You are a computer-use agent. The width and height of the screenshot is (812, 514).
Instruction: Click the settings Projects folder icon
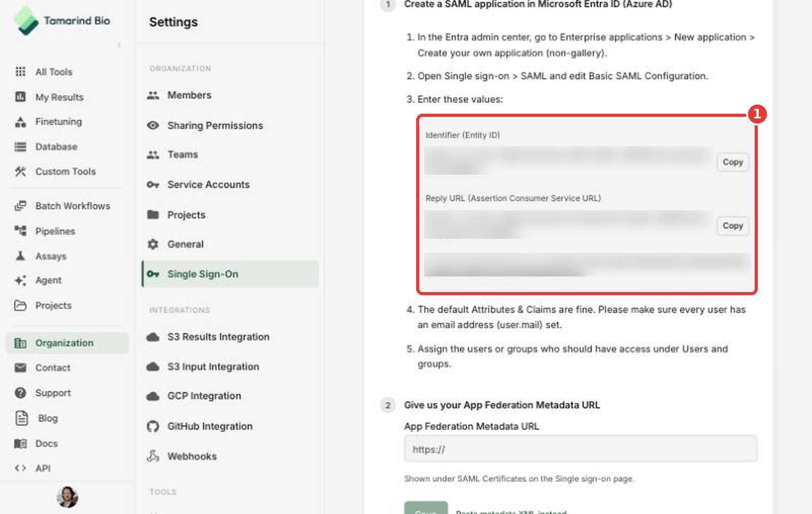click(153, 214)
